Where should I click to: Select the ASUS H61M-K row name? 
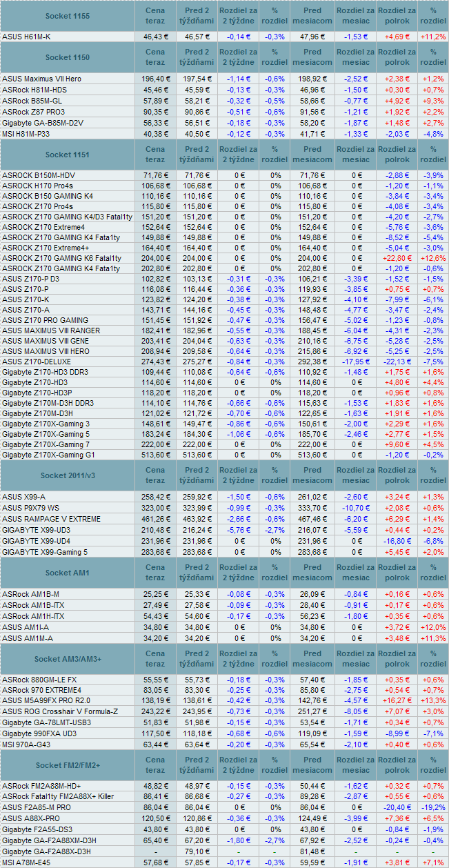pyautogui.click(x=26, y=37)
